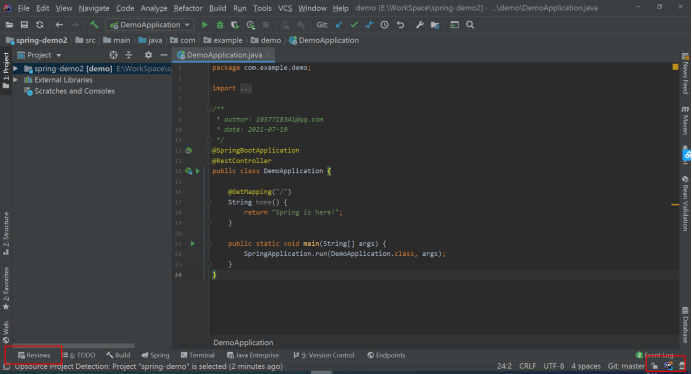Click the UTF-8 encoding selector
Image resolution: width=692 pixels, height=374 pixels.
(x=553, y=366)
